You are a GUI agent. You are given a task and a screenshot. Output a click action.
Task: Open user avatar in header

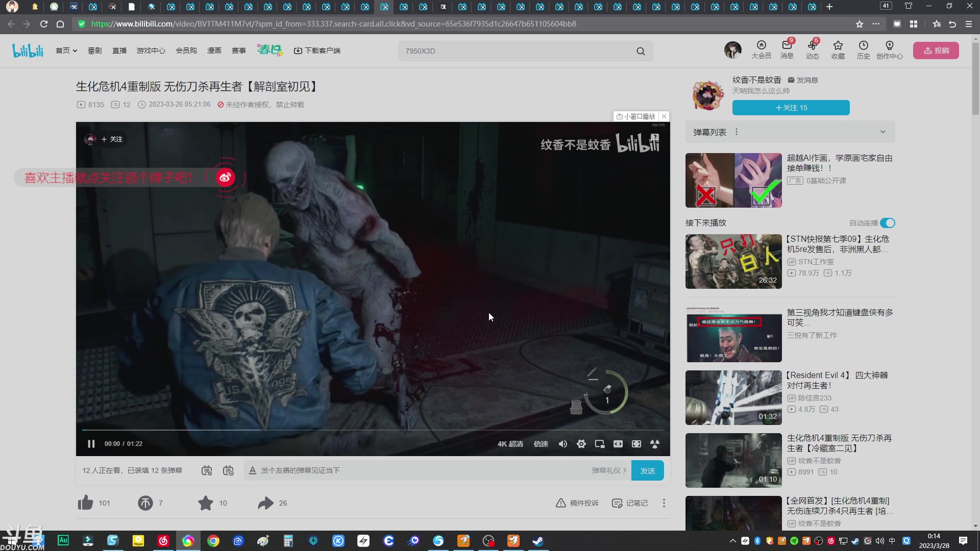(732, 50)
